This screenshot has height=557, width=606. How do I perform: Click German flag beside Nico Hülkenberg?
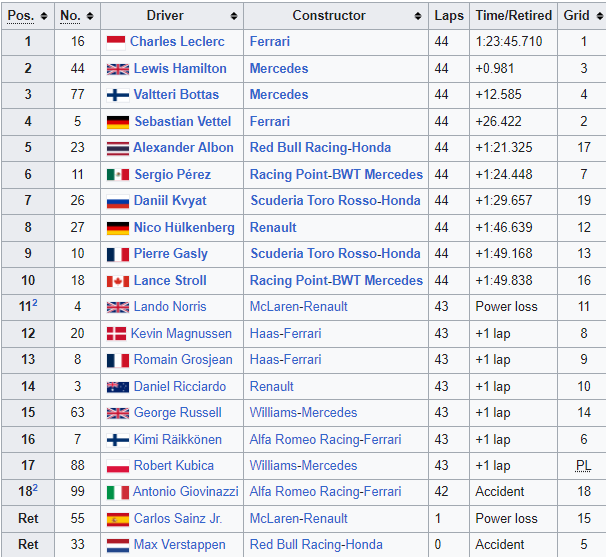pos(118,228)
